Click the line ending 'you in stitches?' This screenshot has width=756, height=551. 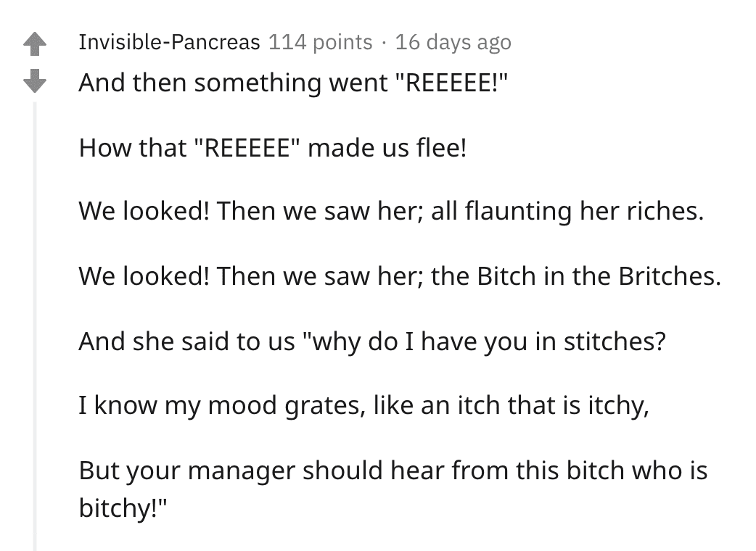[372, 341]
